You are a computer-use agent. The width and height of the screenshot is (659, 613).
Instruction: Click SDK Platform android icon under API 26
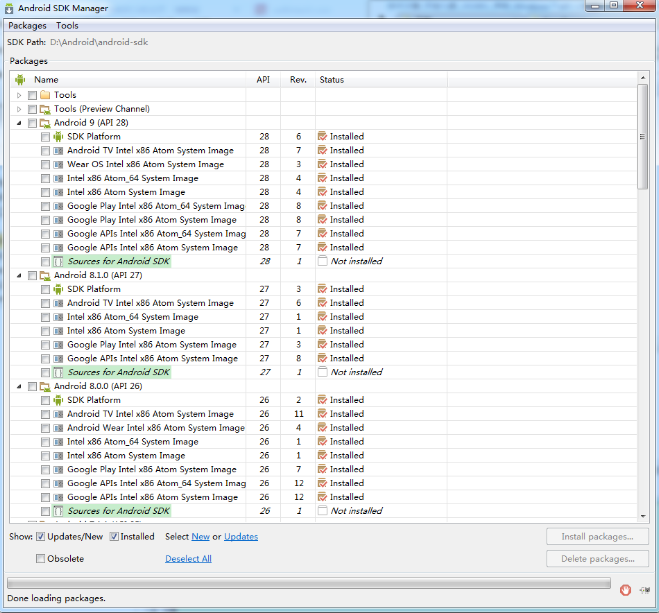coord(58,400)
